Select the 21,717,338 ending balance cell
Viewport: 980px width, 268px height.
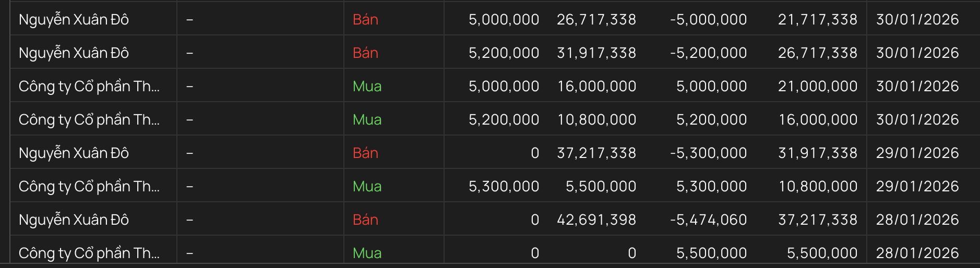(817, 19)
